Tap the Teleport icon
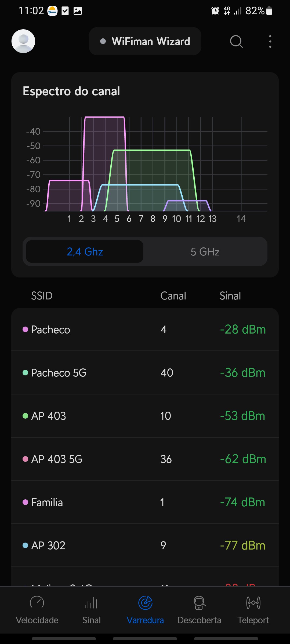This screenshot has height=644, width=290. pyautogui.click(x=253, y=603)
